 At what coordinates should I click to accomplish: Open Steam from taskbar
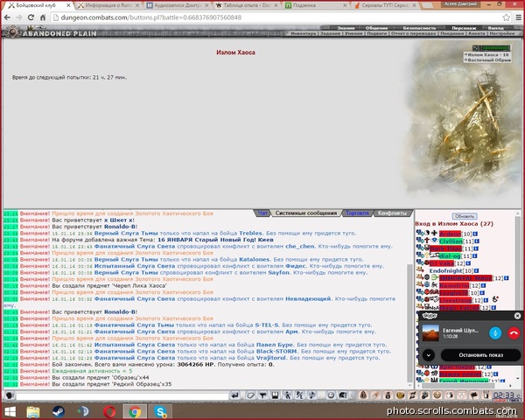click(59, 411)
